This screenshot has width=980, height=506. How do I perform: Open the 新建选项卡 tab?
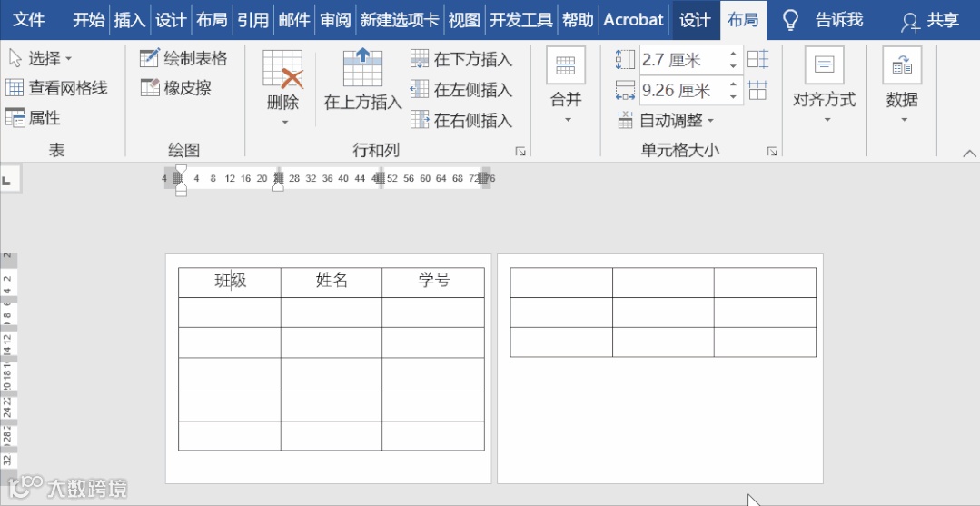(400, 20)
